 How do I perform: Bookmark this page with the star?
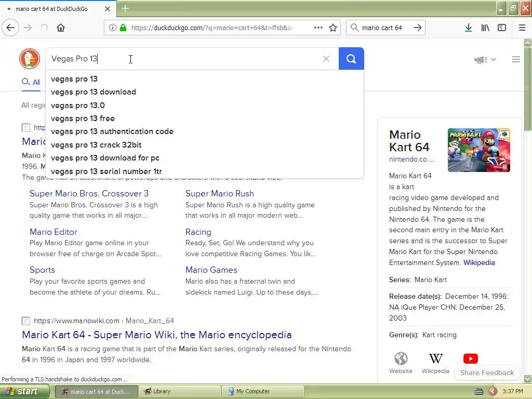coord(333,28)
